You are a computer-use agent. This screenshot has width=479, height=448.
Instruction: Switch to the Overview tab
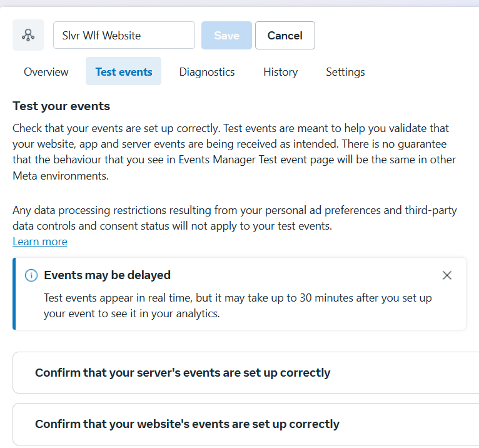click(46, 72)
